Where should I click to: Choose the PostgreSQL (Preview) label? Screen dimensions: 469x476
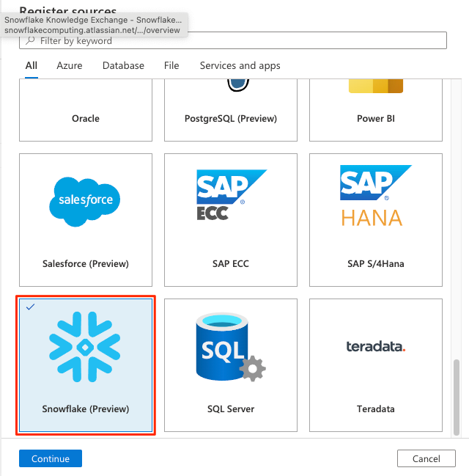(231, 118)
